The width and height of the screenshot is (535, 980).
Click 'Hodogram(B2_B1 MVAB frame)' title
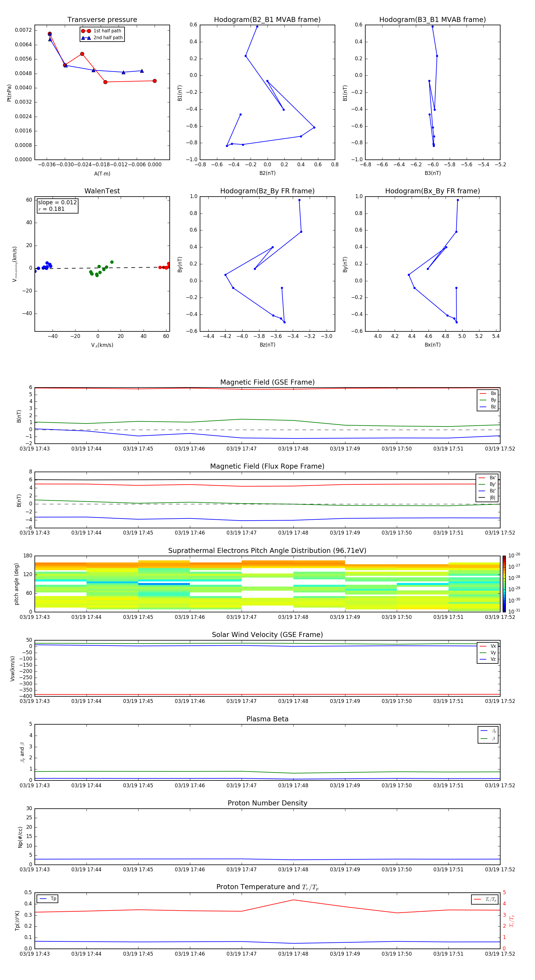[267, 20]
